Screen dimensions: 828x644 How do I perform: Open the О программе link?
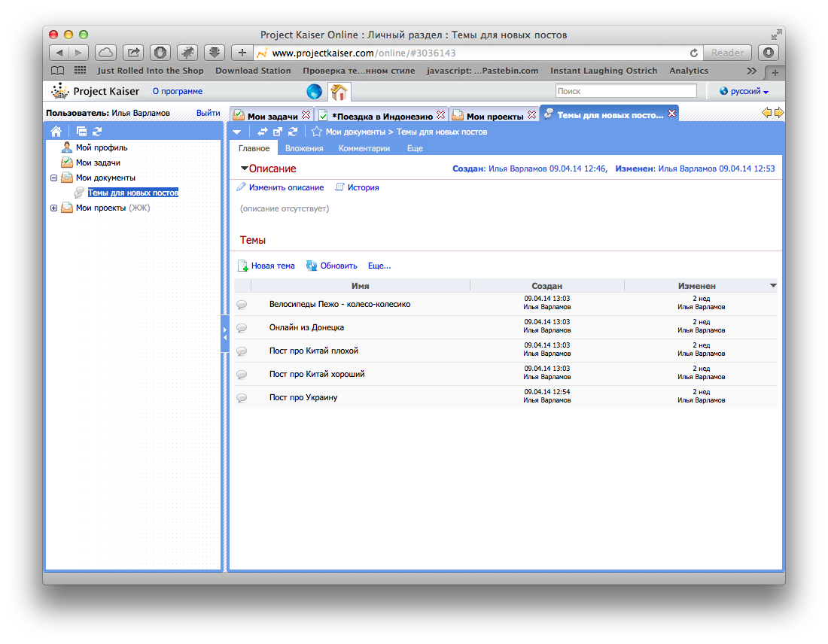tap(178, 91)
